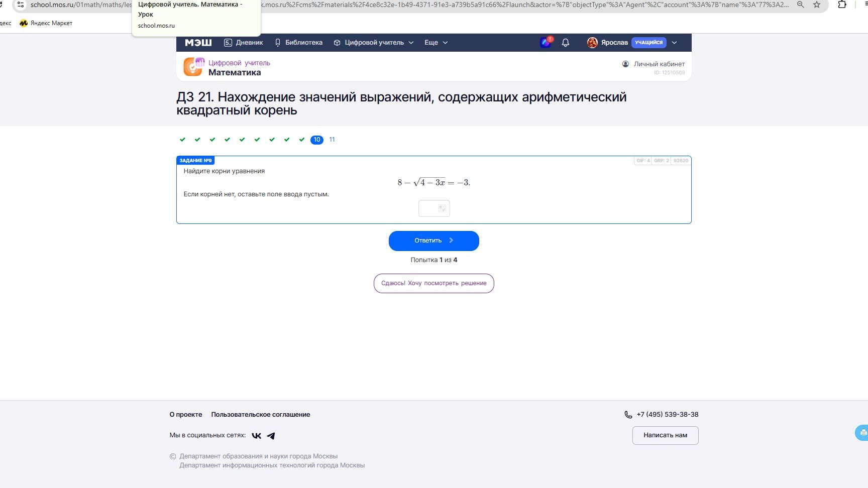Go to task step 10
This screenshot has width=868, height=488.
(317, 140)
